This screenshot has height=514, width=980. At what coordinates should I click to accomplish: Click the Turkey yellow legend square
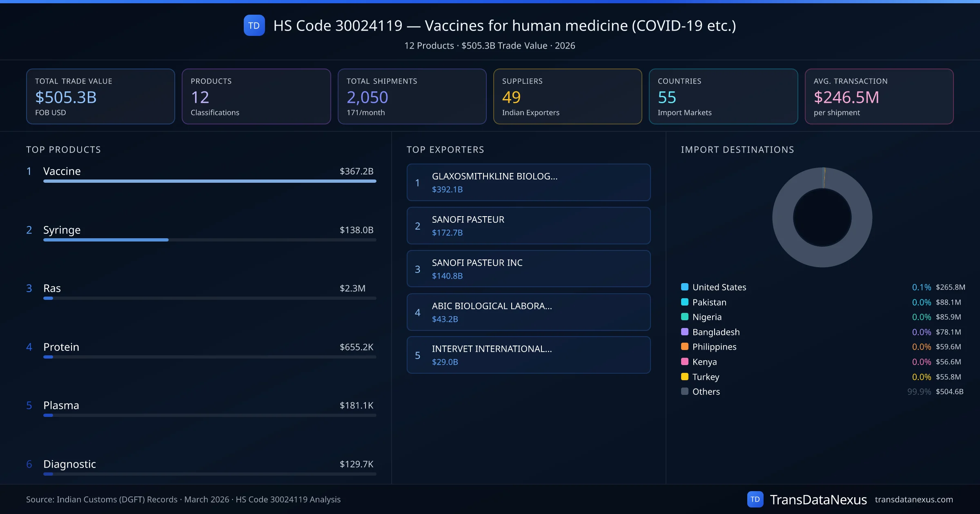point(685,377)
